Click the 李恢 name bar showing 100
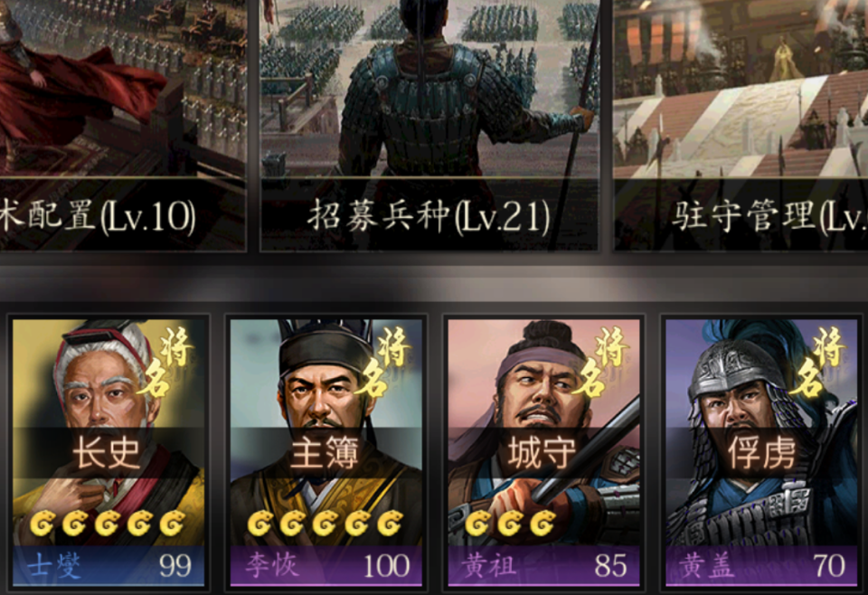The width and height of the screenshot is (868, 595). (x=326, y=566)
